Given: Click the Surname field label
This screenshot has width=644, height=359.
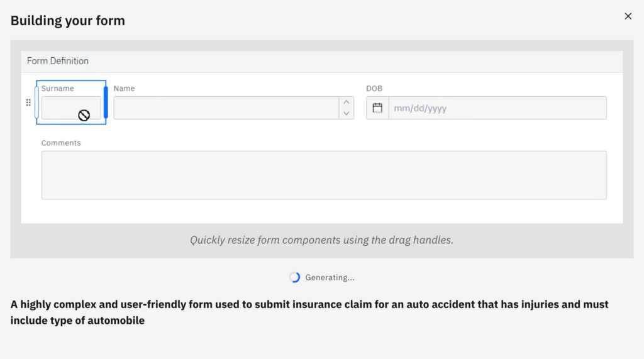Looking at the screenshot, I should [57, 88].
